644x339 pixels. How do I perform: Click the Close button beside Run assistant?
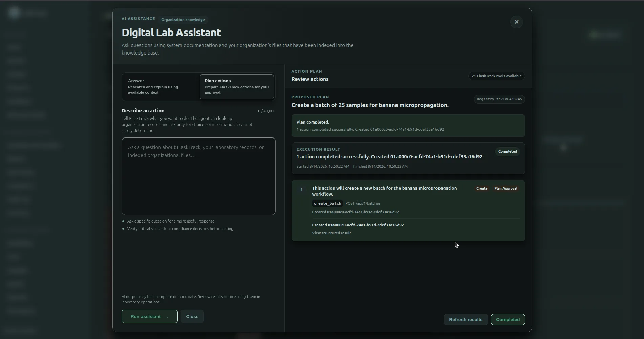tap(192, 316)
